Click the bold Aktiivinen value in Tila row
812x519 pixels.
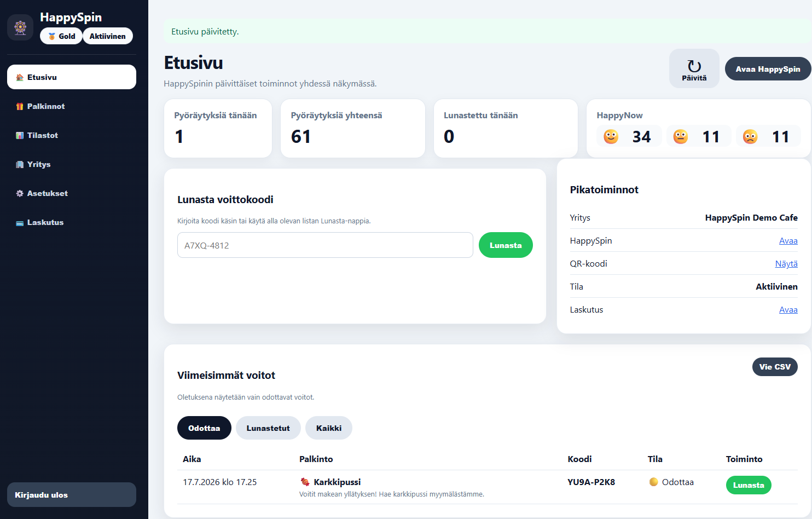[x=776, y=287]
